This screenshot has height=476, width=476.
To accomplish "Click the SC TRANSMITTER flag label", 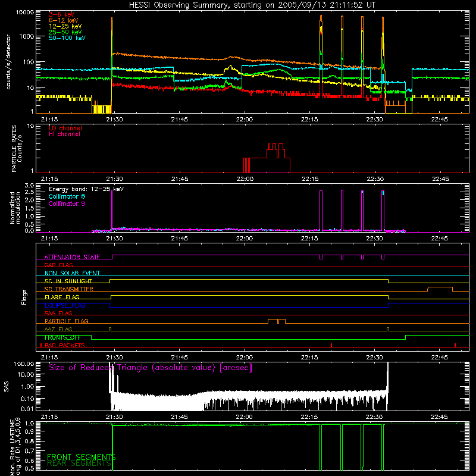I will pos(68,289).
